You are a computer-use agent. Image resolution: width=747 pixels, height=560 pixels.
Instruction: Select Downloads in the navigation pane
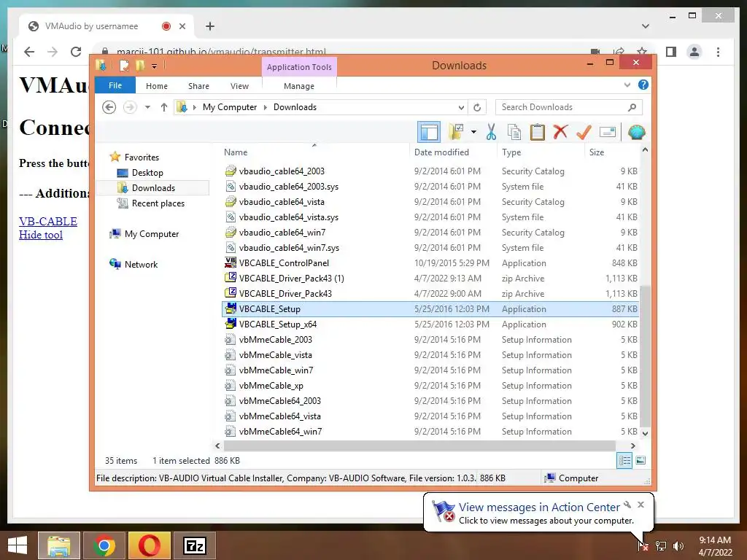click(153, 187)
